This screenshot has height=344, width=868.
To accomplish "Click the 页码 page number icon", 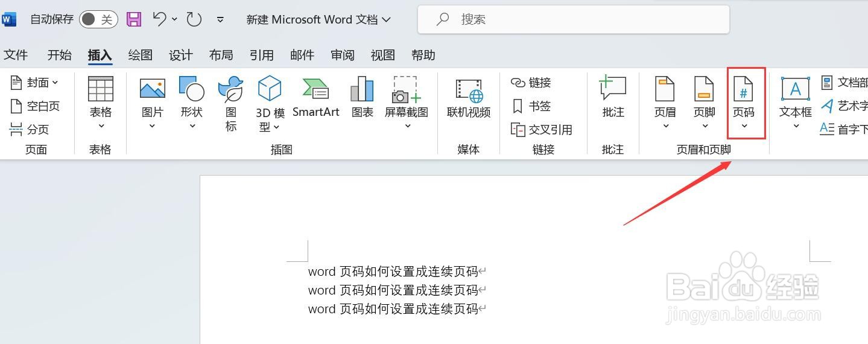I will pos(743,89).
